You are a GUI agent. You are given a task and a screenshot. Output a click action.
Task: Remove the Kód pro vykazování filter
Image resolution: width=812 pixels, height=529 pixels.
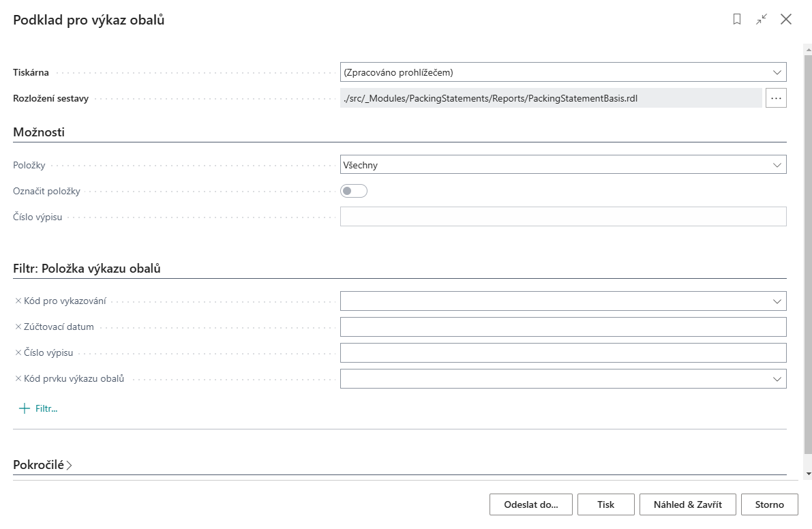[x=18, y=301]
